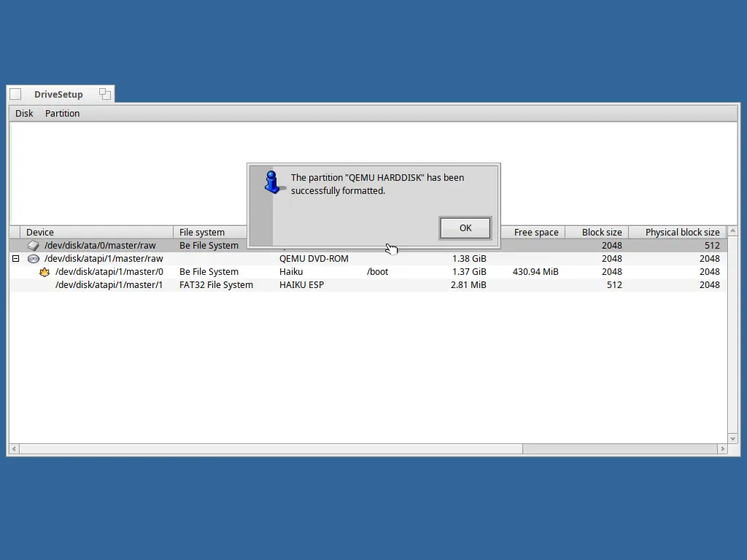Sort by the File system column header
Viewport: 747px width, 560px height.
tap(210, 233)
